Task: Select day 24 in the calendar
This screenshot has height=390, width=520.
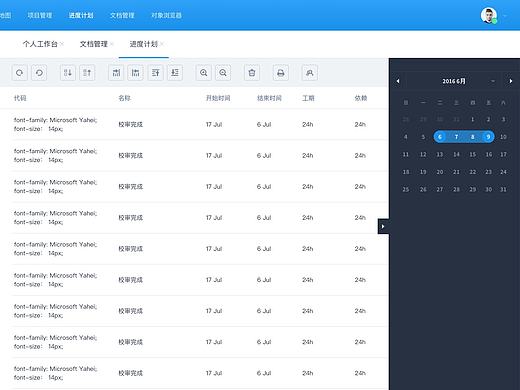Action: click(x=503, y=172)
